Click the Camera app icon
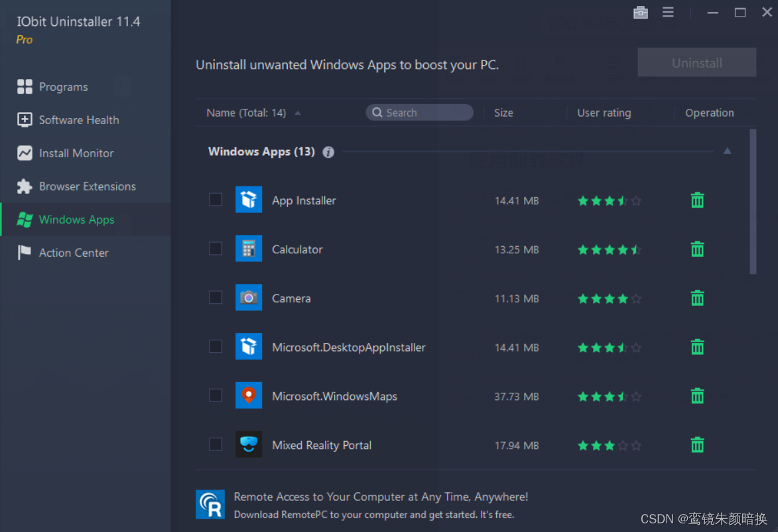The width and height of the screenshot is (778, 532). [249, 297]
